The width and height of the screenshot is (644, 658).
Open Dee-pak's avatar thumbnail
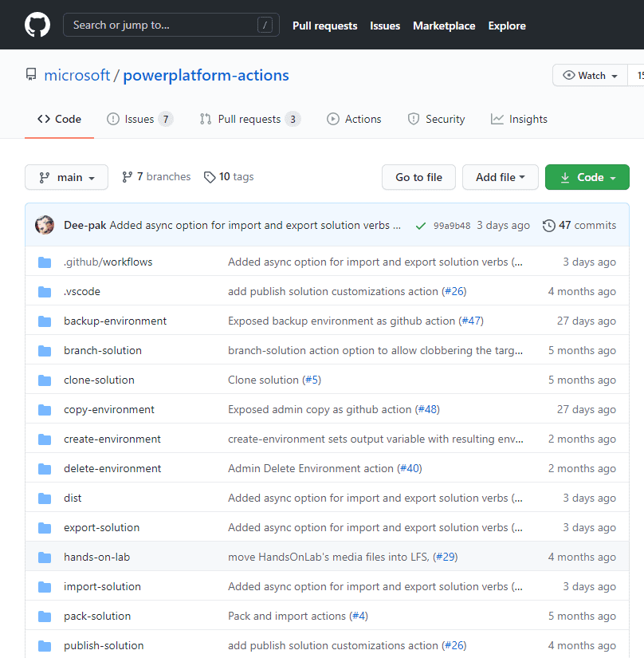[45, 225]
